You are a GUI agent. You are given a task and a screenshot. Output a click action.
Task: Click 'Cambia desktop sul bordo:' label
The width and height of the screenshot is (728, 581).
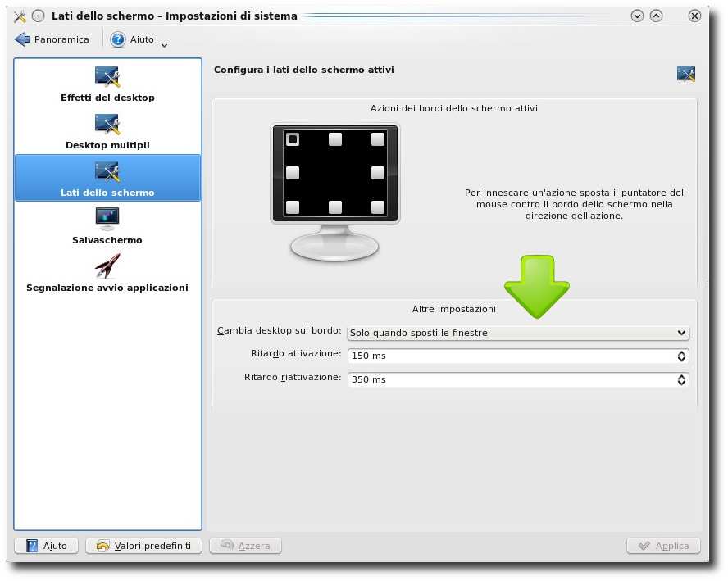279,330
